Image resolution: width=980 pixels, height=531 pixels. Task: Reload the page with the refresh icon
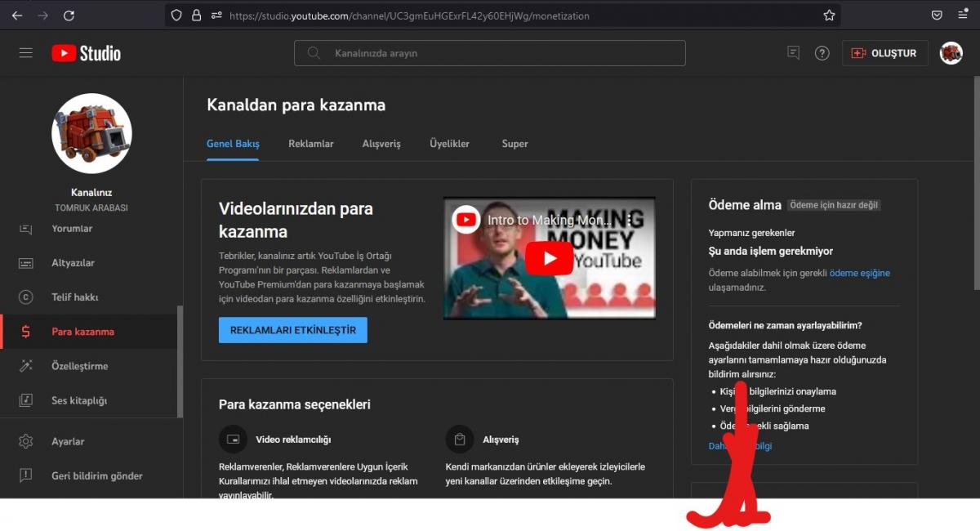tap(69, 16)
